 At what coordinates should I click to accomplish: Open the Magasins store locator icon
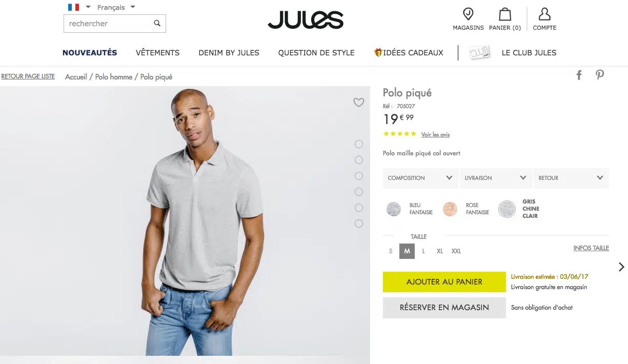[x=468, y=14]
